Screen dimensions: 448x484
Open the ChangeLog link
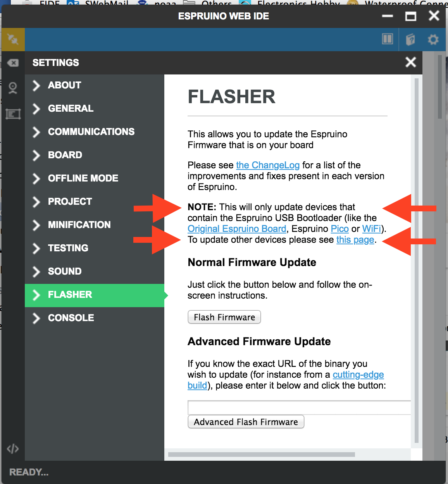point(268,165)
